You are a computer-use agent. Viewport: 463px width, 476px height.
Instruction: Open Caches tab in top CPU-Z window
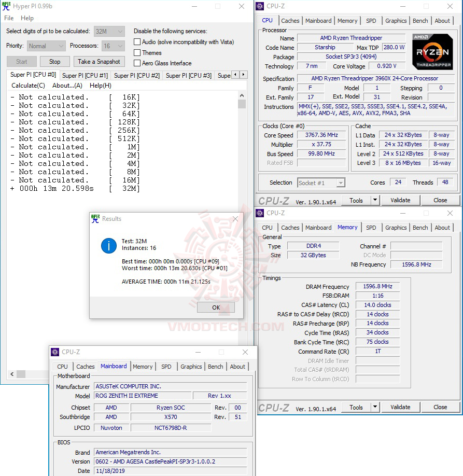pos(290,21)
